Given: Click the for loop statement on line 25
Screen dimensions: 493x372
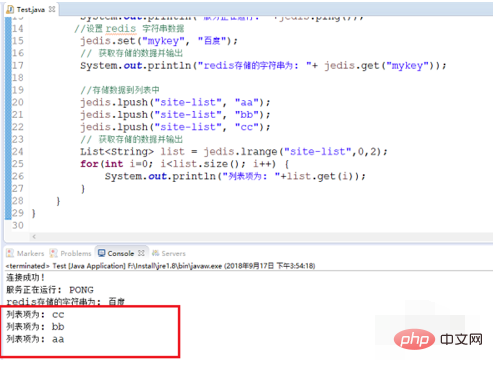Looking at the screenshot, I should 184,164.
